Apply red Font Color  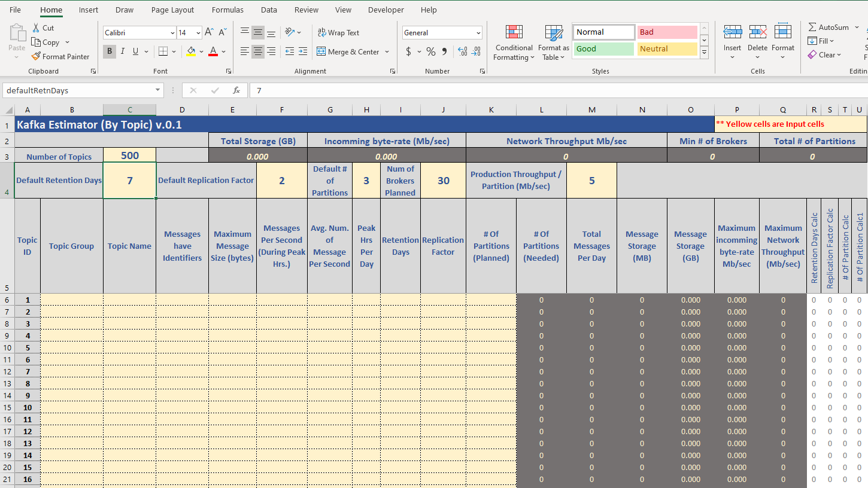click(213, 51)
